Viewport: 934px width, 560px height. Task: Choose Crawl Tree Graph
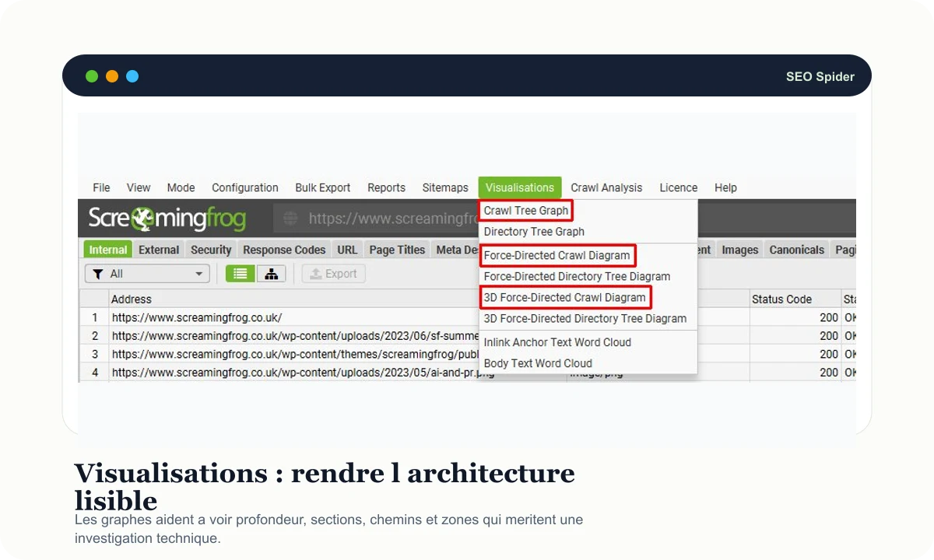[x=526, y=211]
